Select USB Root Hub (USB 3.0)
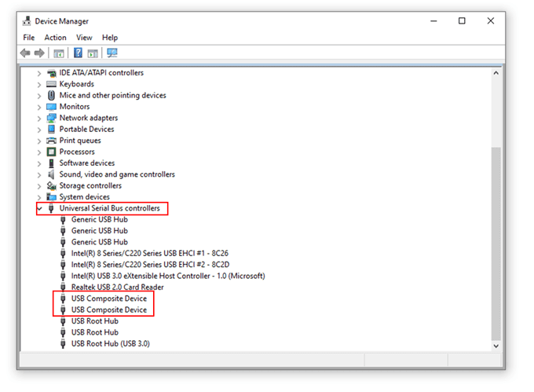The image size is (534, 392). coord(110,343)
